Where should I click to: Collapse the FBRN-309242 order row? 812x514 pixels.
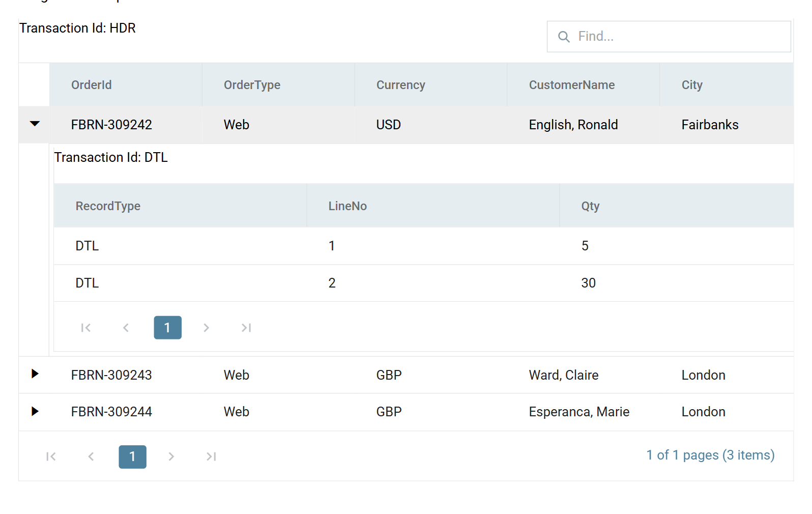35,124
